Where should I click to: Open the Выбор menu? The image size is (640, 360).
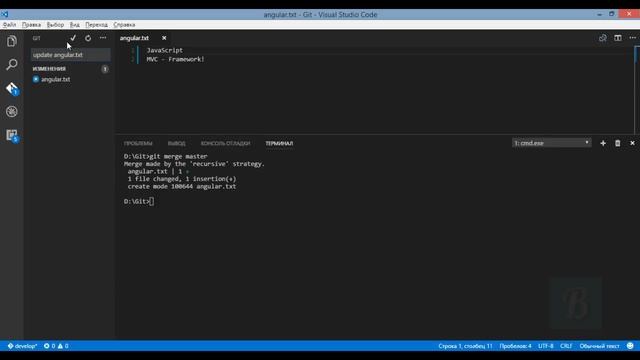(x=55, y=24)
